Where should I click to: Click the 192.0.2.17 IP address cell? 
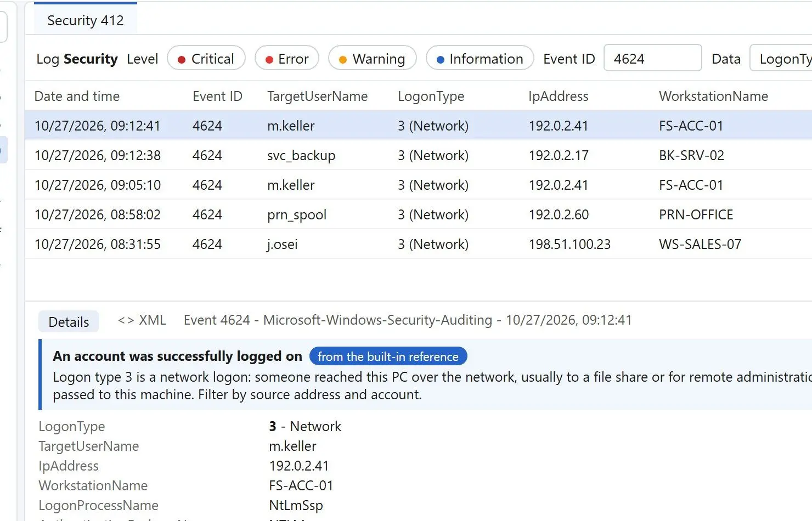pos(559,155)
